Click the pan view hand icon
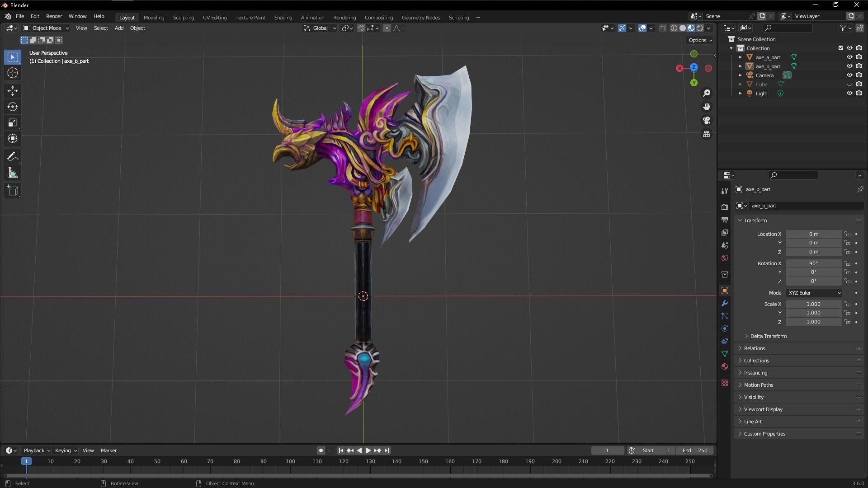Screen dimensions: 868x488 tap(707, 107)
